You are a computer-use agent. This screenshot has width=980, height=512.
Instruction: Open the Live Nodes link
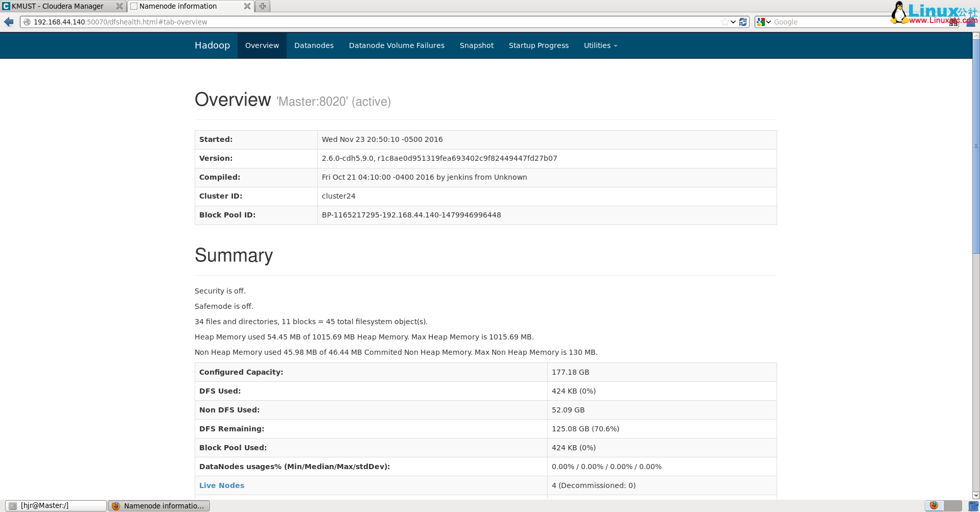(x=222, y=485)
